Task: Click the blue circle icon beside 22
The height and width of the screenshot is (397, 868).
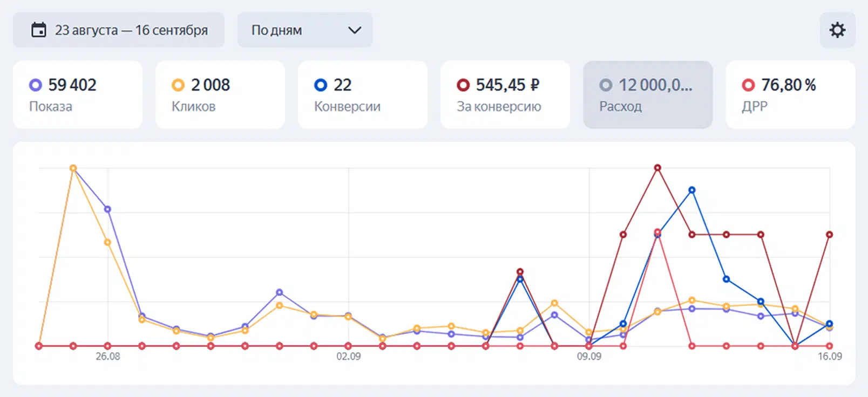Action: pyautogui.click(x=320, y=85)
